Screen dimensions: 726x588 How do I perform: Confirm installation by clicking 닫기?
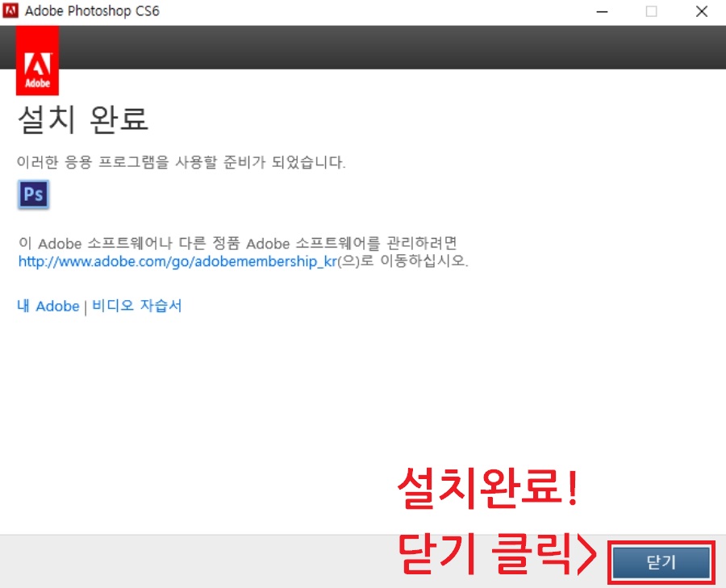[x=661, y=563]
